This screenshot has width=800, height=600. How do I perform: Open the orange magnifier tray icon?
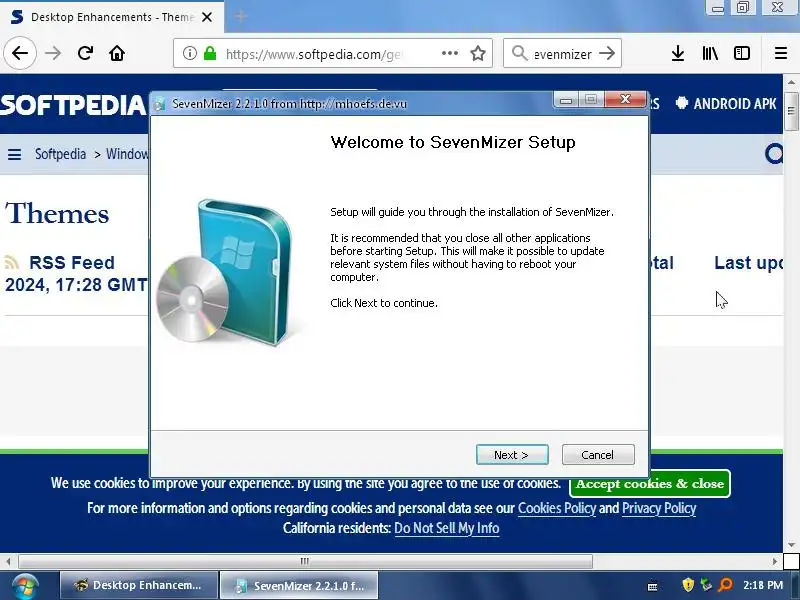point(724,585)
